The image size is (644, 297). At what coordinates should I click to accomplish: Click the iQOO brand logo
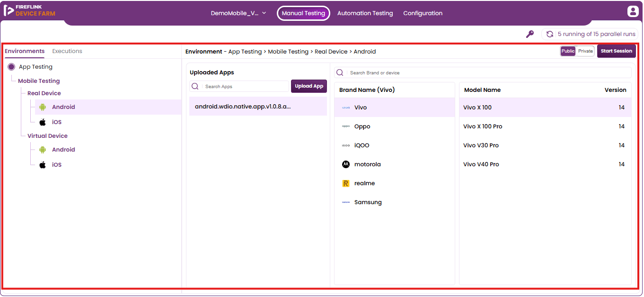(x=346, y=145)
